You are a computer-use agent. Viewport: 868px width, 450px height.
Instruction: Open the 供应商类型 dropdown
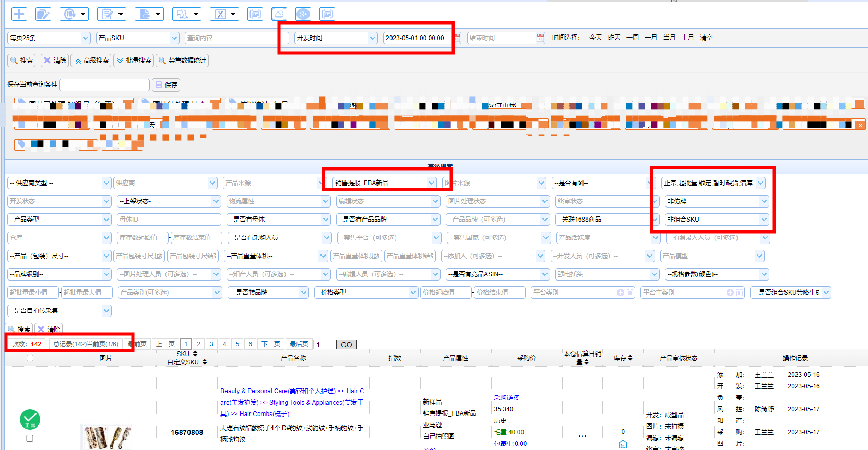(x=60, y=183)
